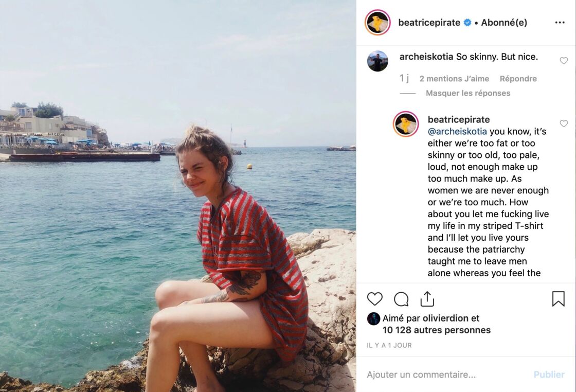This screenshot has height=392, width=576.
Task: Collapse replies via Masquer les réponses
Action: [468, 93]
